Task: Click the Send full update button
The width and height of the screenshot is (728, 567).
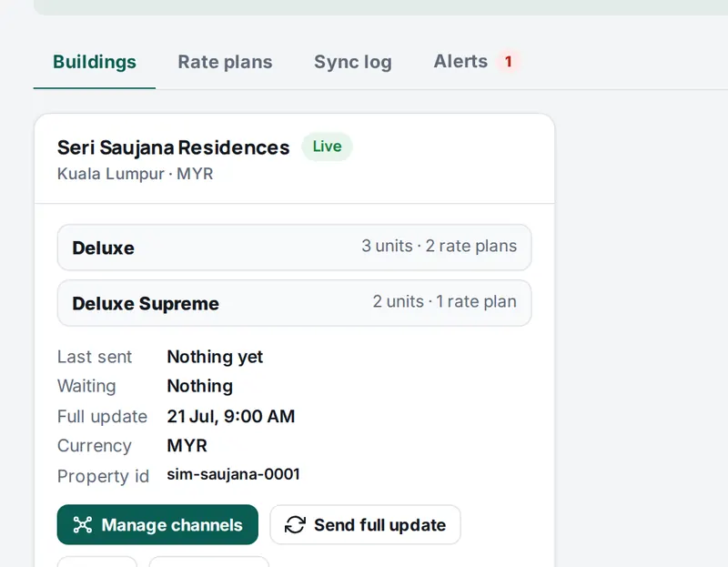Action: pyautogui.click(x=365, y=525)
